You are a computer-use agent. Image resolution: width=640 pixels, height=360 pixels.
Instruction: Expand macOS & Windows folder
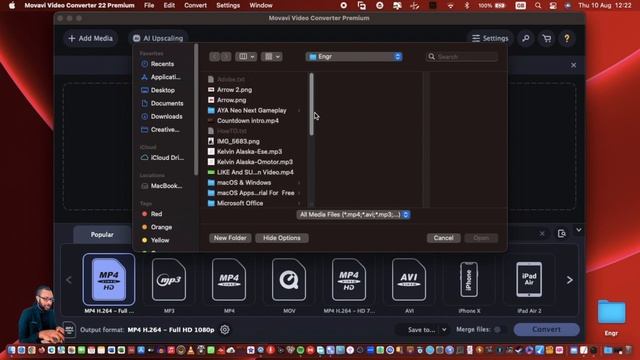pyautogui.click(x=299, y=182)
